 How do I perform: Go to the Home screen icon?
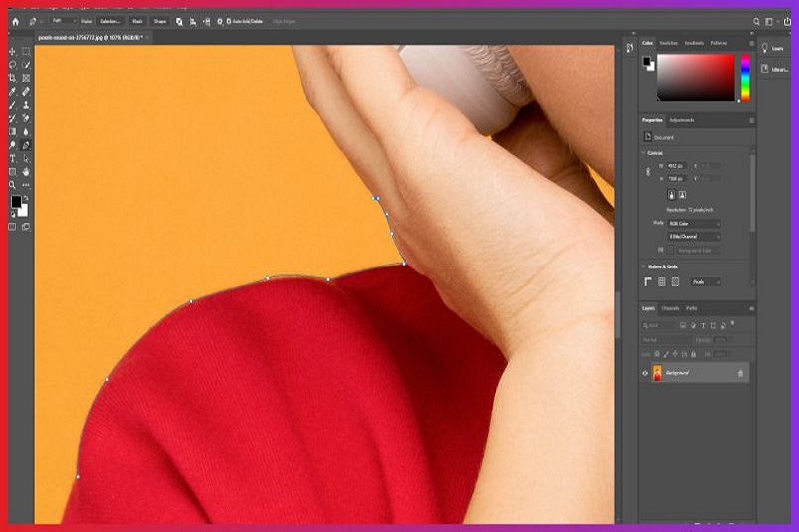pos(15,21)
